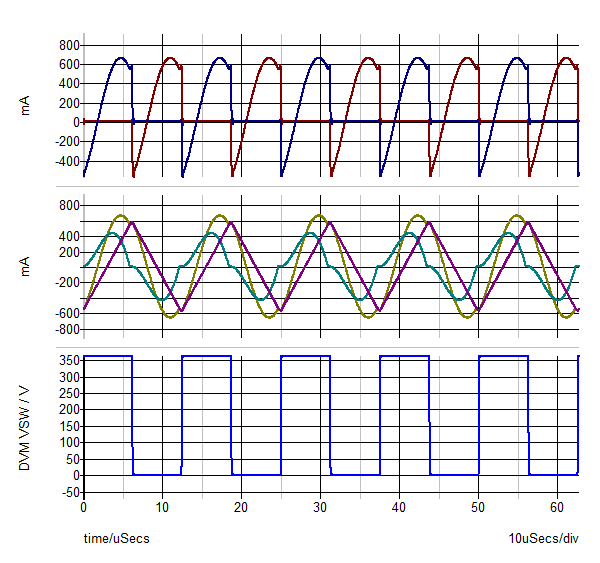The image size is (600, 563).
Task: Select the 60 tick on time axis
Action: [556, 508]
